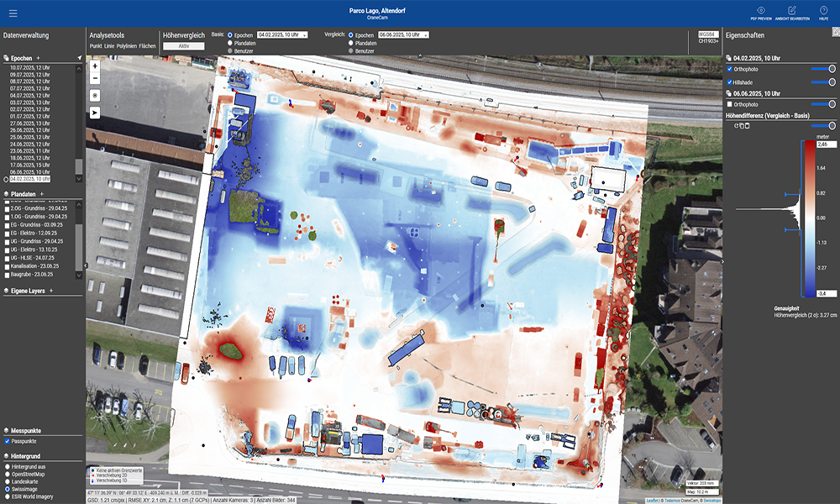Open the Hilfe help icon
This screenshot has height=504, width=840.
point(823,13)
